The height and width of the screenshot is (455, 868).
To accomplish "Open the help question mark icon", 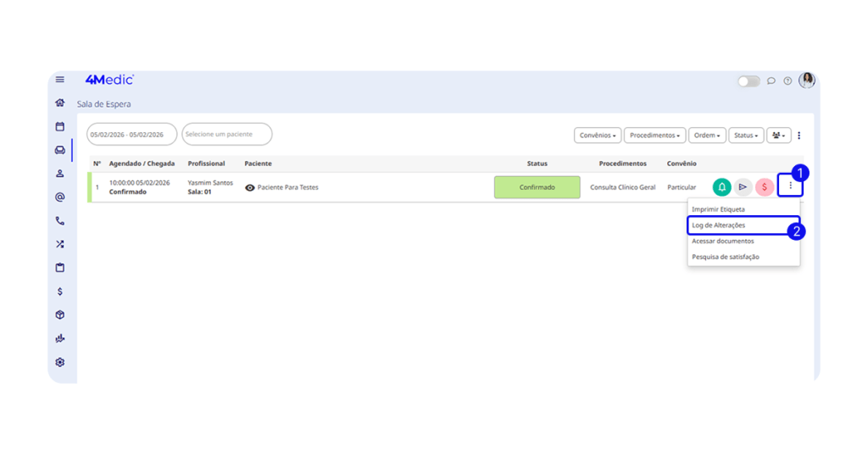I will pyautogui.click(x=787, y=81).
